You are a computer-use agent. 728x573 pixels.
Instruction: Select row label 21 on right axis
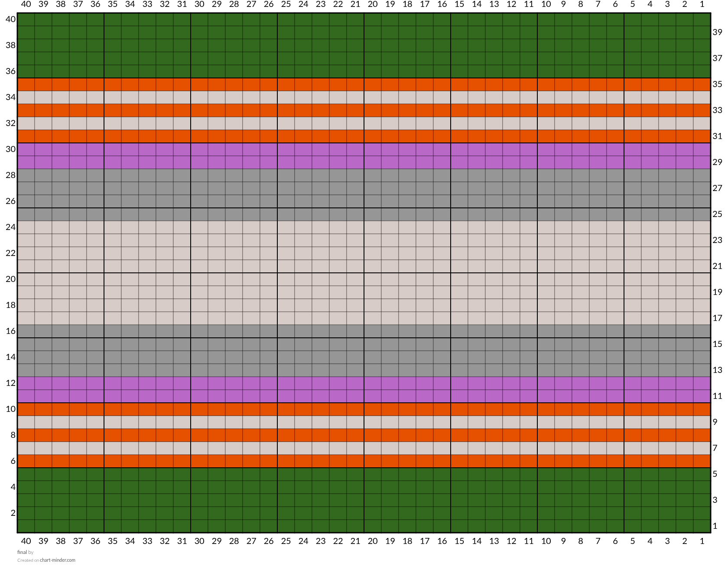coord(718,266)
